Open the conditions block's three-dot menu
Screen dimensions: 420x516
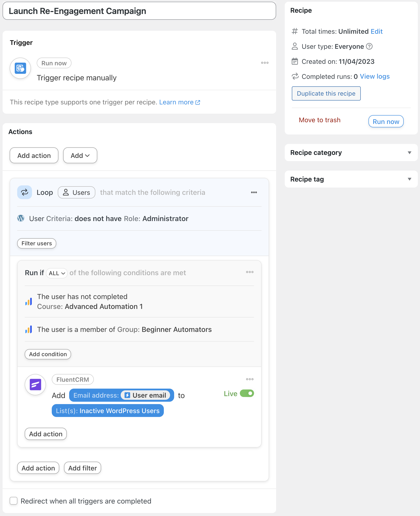(250, 272)
